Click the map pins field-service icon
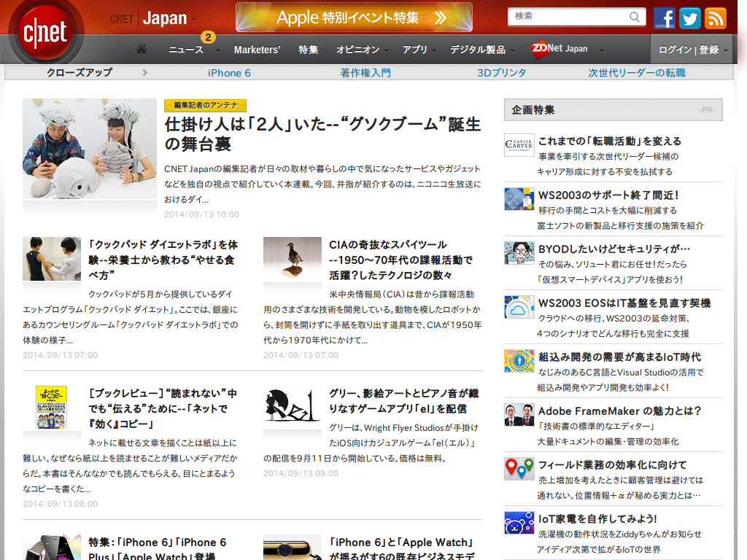Viewport: 747px width, 560px height. tap(519, 469)
